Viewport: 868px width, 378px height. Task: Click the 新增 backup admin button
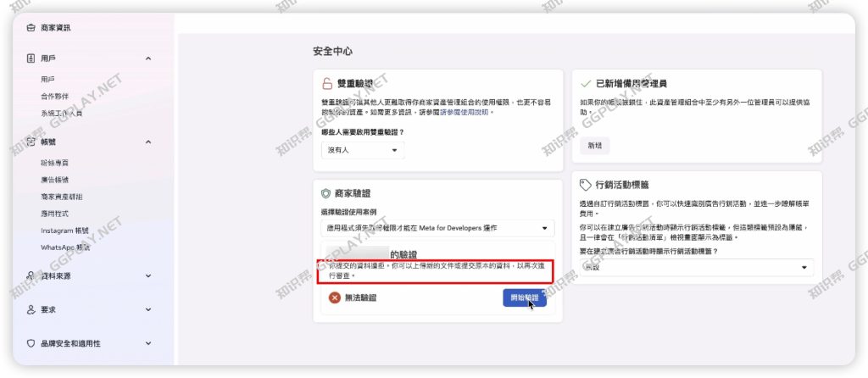[x=594, y=146]
